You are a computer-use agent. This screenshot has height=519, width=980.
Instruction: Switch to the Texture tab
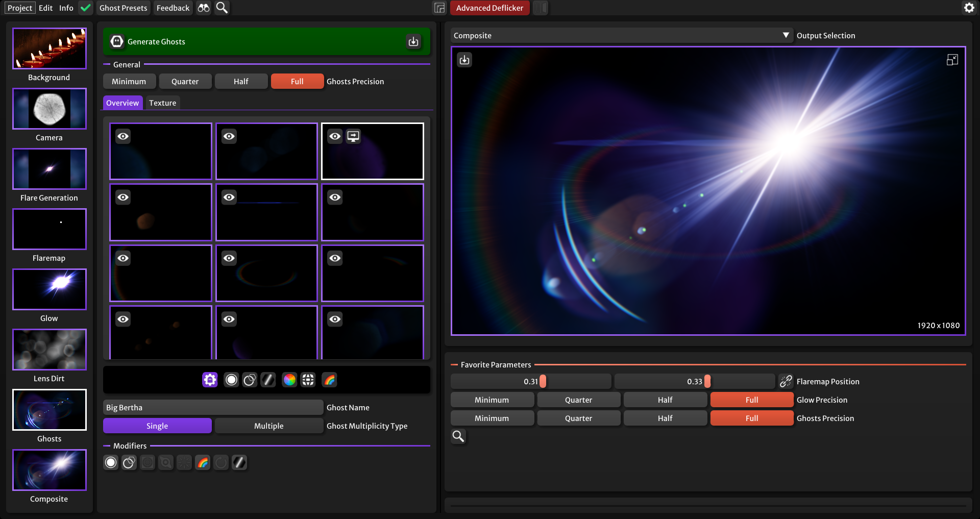[x=162, y=103]
